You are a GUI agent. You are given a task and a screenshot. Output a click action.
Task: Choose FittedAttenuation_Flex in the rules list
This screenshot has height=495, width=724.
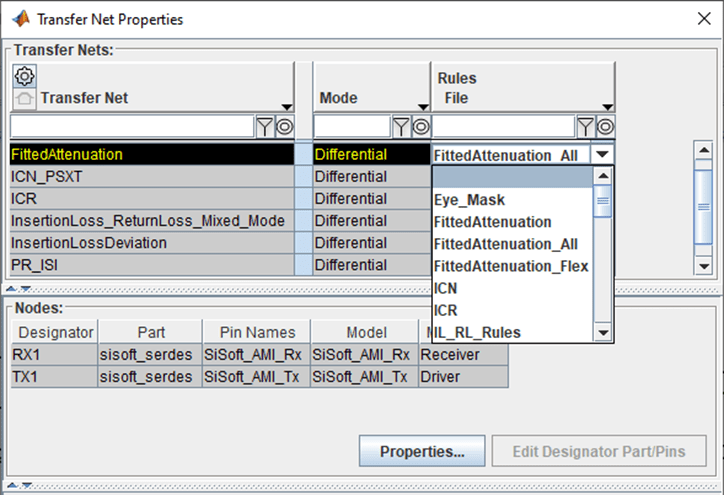pos(511,266)
